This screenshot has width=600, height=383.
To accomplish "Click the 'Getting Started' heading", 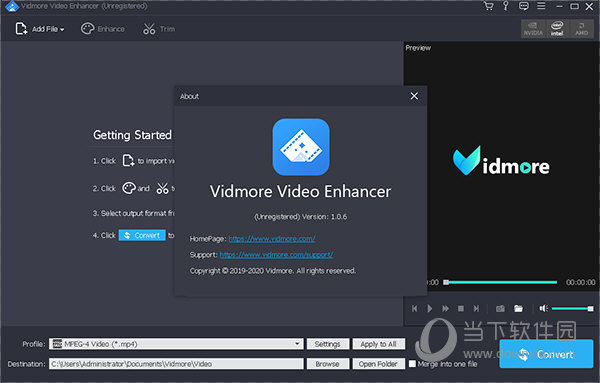I will [x=132, y=135].
